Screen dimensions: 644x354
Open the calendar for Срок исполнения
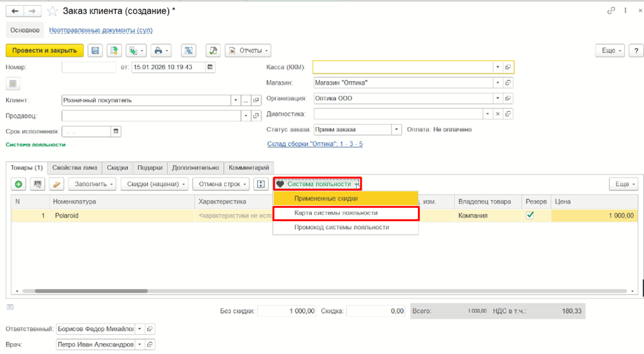point(116,131)
